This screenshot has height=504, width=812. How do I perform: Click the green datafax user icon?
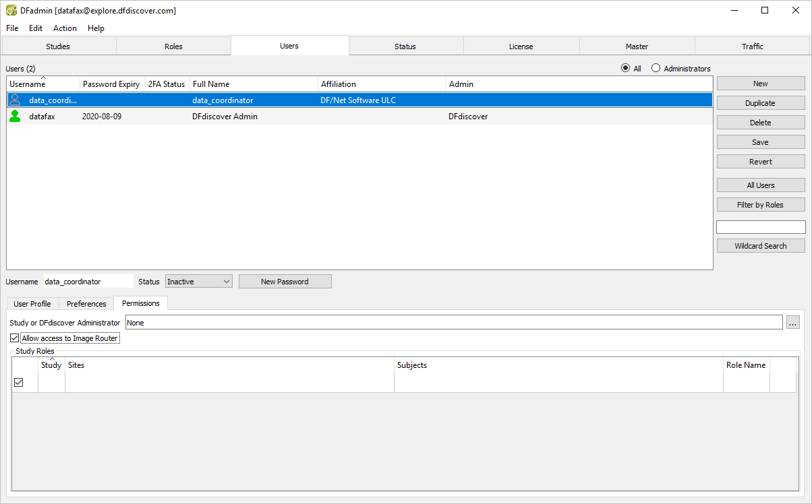15,117
